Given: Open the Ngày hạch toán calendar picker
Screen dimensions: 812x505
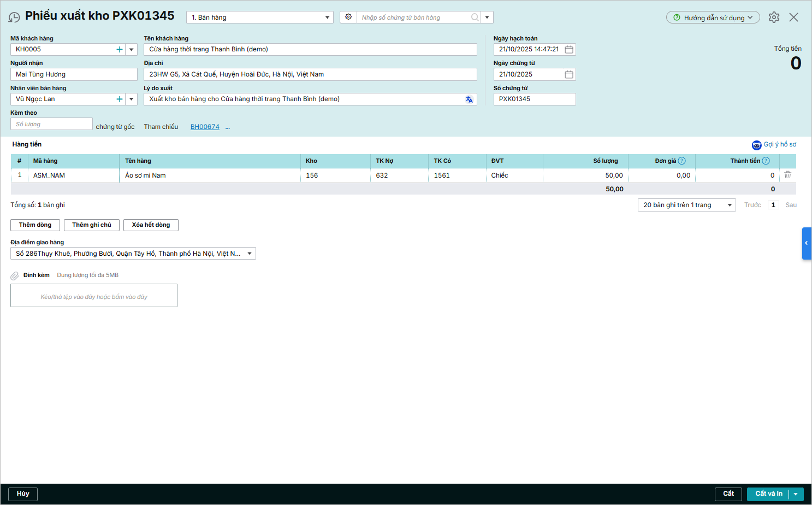Looking at the screenshot, I should click(568, 50).
